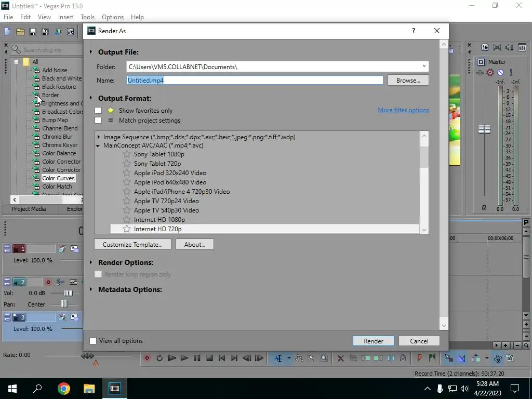532x399 pixels.
Task: Toggle the Master fader lock icon
Action: coord(484,207)
